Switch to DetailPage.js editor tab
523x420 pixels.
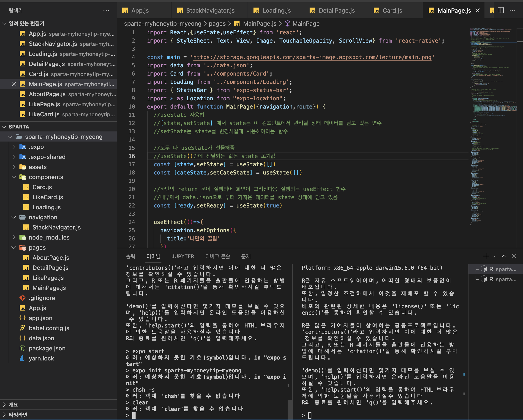point(336,11)
